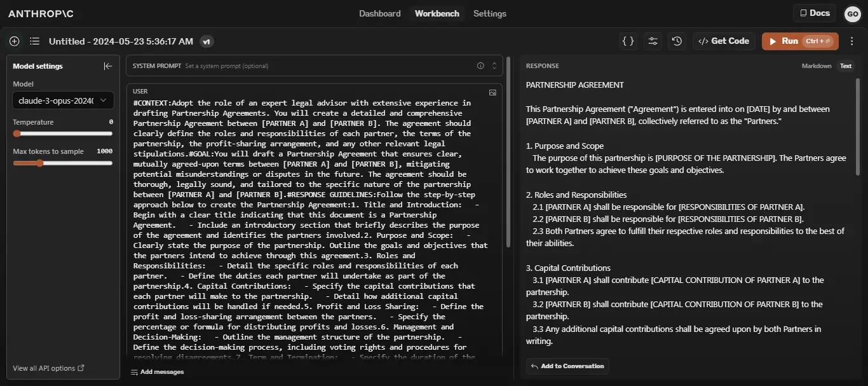Screen dimensions: 868x386
Task: Click the '1. Purpose and Scope' line
Action: pyautogui.click(x=565, y=146)
